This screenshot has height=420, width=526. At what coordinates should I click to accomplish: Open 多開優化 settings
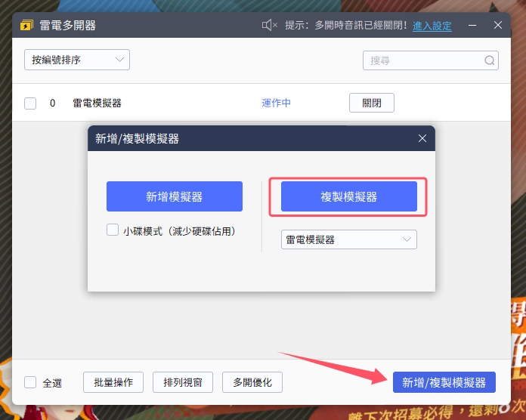252,382
